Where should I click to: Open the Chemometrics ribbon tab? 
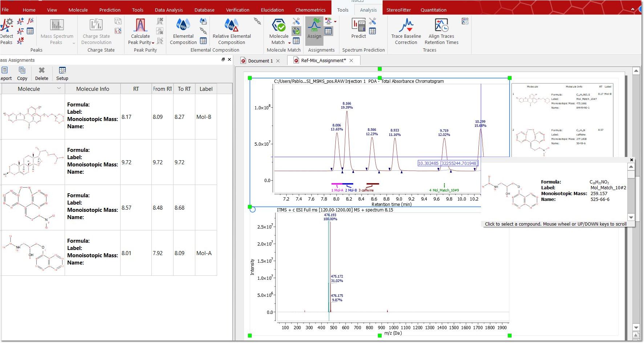coord(310,10)
